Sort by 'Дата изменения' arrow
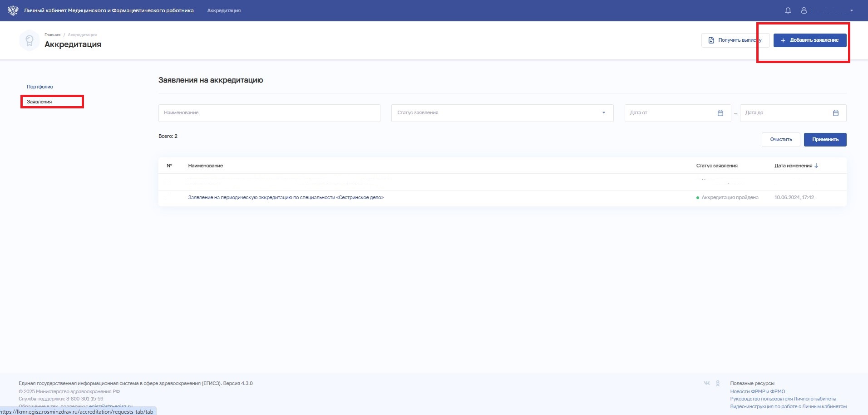 [816, 166]
